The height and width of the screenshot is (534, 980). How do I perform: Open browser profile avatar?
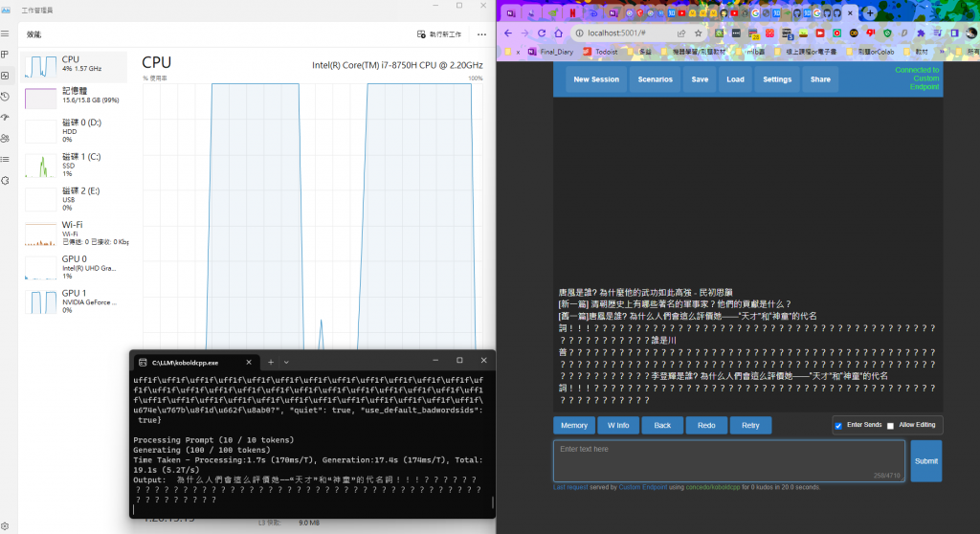971,33
